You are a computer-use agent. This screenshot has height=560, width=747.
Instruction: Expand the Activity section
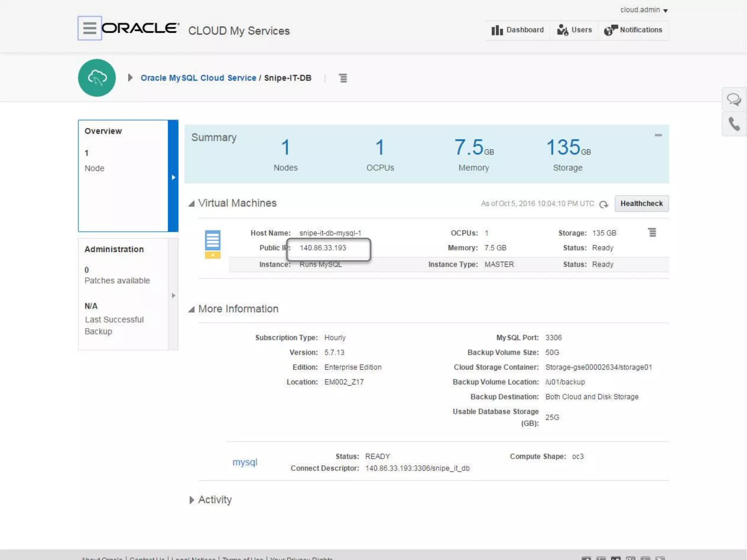click(191, 500)
